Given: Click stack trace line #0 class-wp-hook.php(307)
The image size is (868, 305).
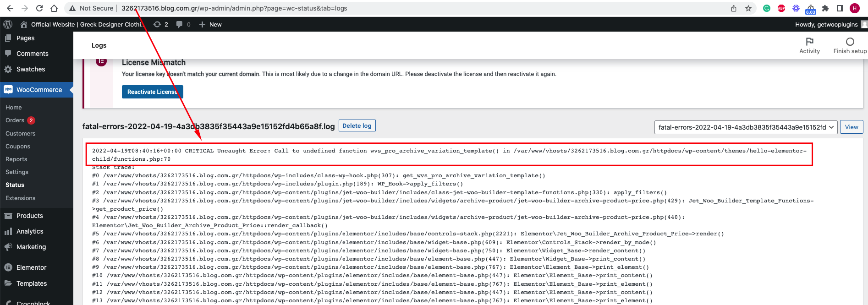Looking at the screenshot, I should [x=319, y=175].
